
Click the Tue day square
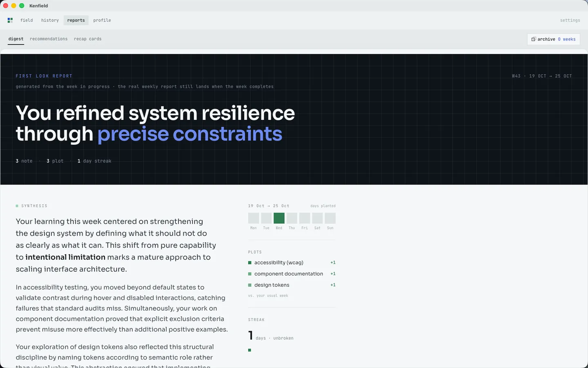coord(266,218)
